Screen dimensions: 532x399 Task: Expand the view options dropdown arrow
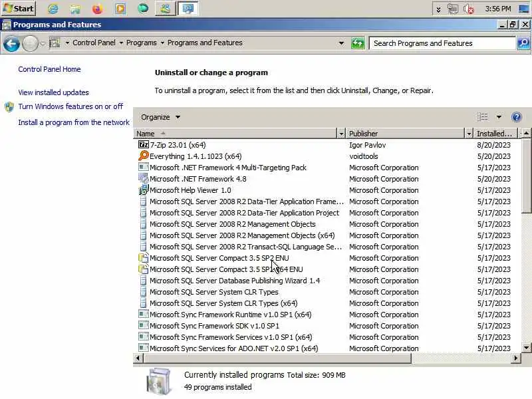click(499, 117)
